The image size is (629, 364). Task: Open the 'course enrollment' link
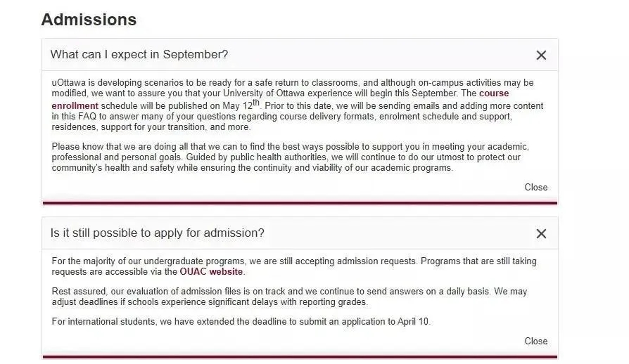pyautogui.click(x=75, y=106)
